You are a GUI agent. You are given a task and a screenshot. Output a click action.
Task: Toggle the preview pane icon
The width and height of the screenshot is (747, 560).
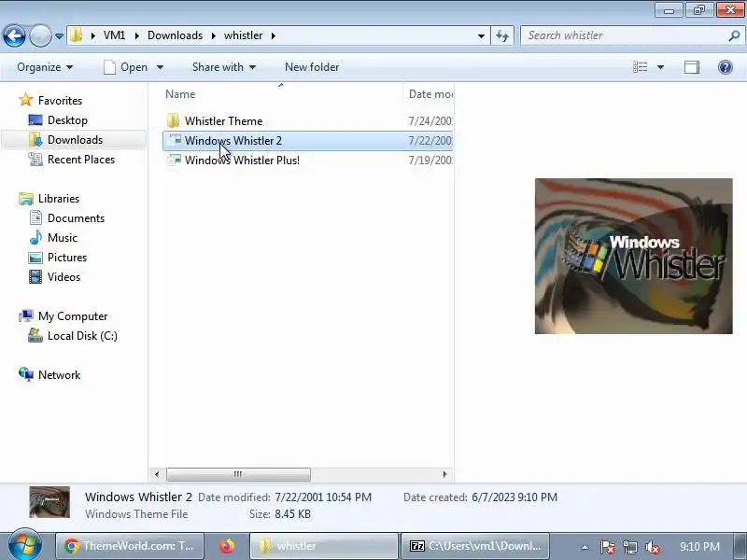[692, 67]
